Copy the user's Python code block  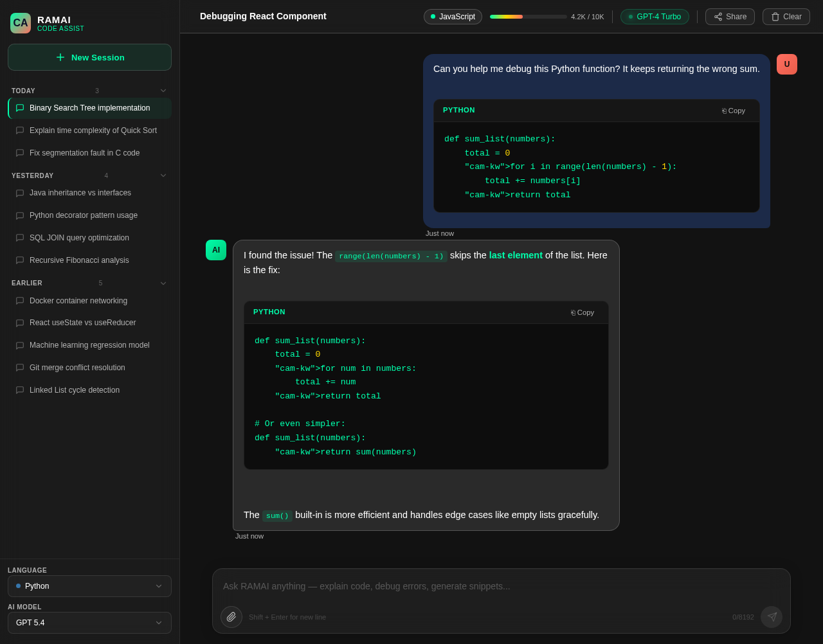click(734, 111)
